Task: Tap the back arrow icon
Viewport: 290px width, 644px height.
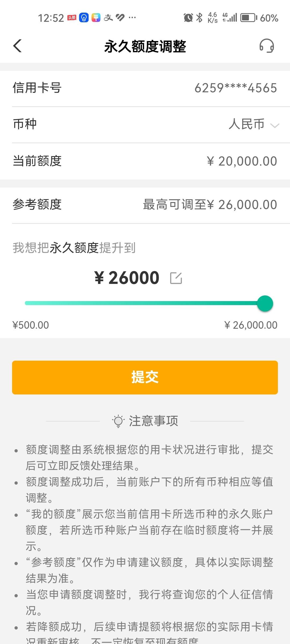Action: (17, 46)
